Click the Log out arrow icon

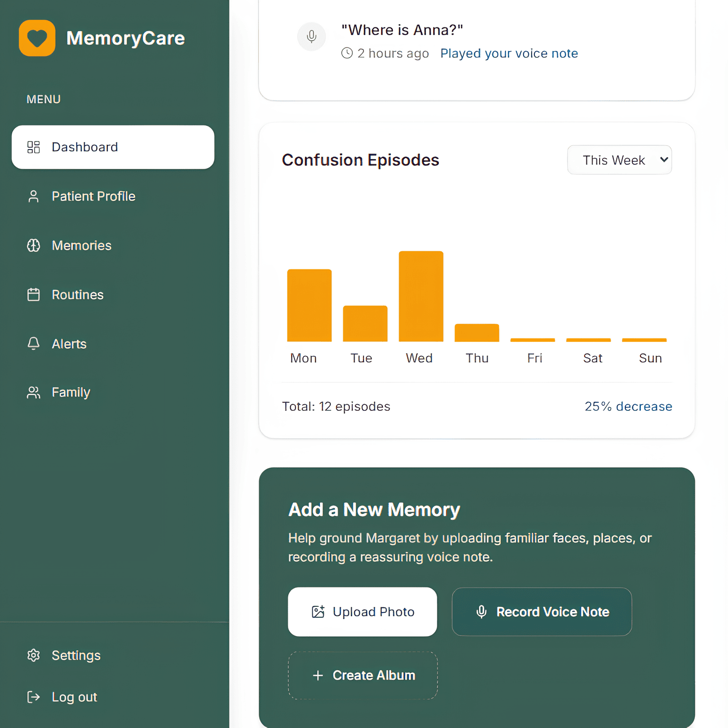point(34,697)
